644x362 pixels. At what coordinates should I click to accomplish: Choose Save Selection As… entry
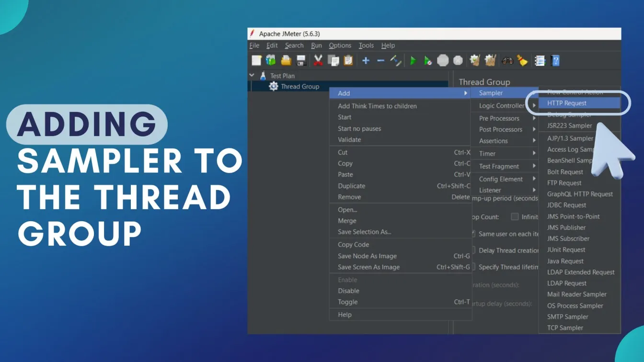tap(400, 232)
